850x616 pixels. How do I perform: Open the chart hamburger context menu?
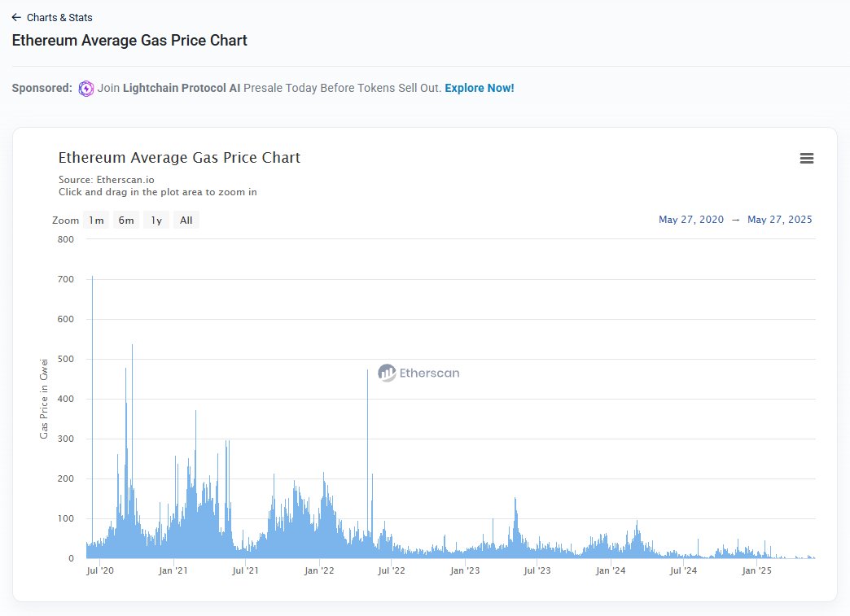806,159
